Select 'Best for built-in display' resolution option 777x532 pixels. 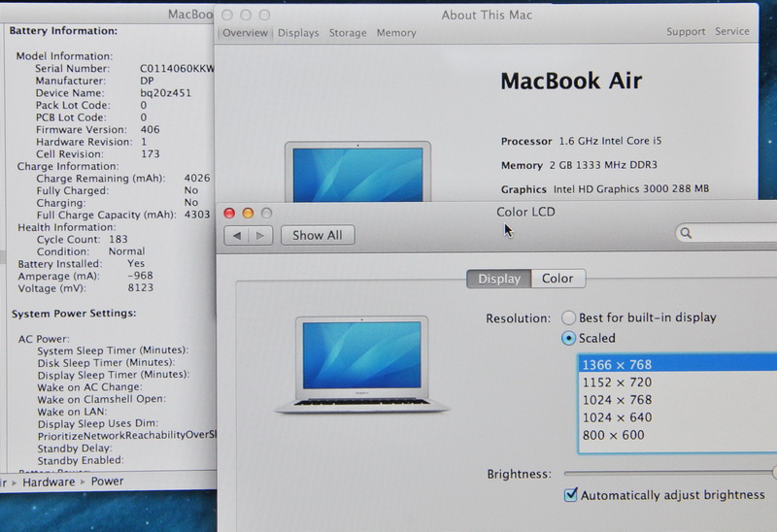pos(568,317)
